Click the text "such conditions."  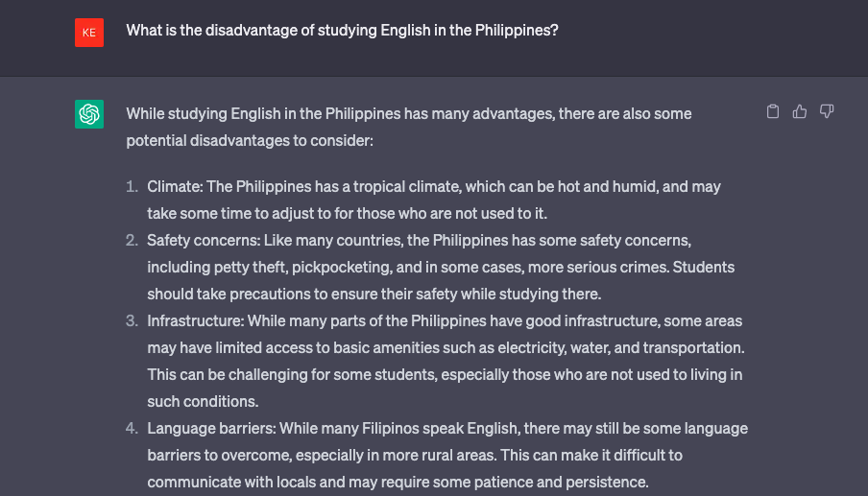[x=203, y=401]
